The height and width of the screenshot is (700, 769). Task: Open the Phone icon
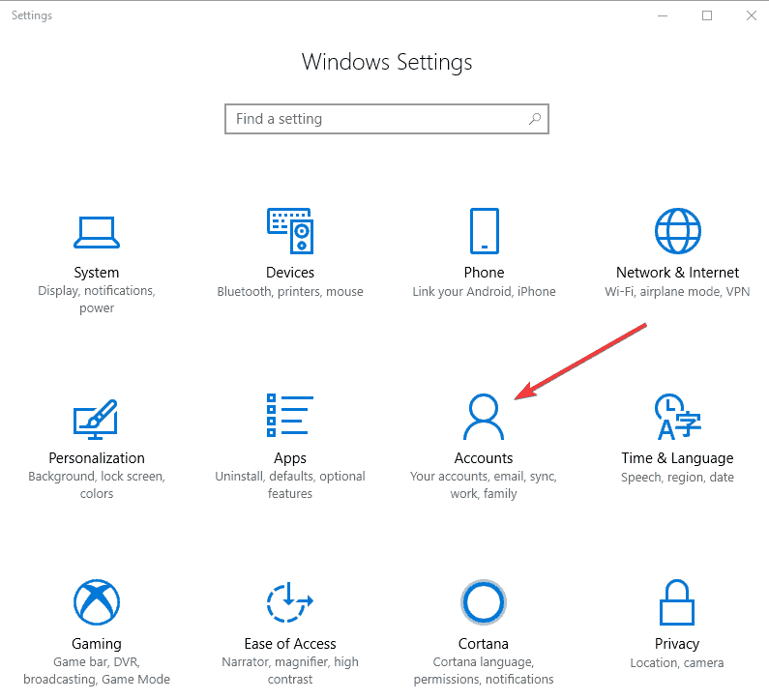484,231
